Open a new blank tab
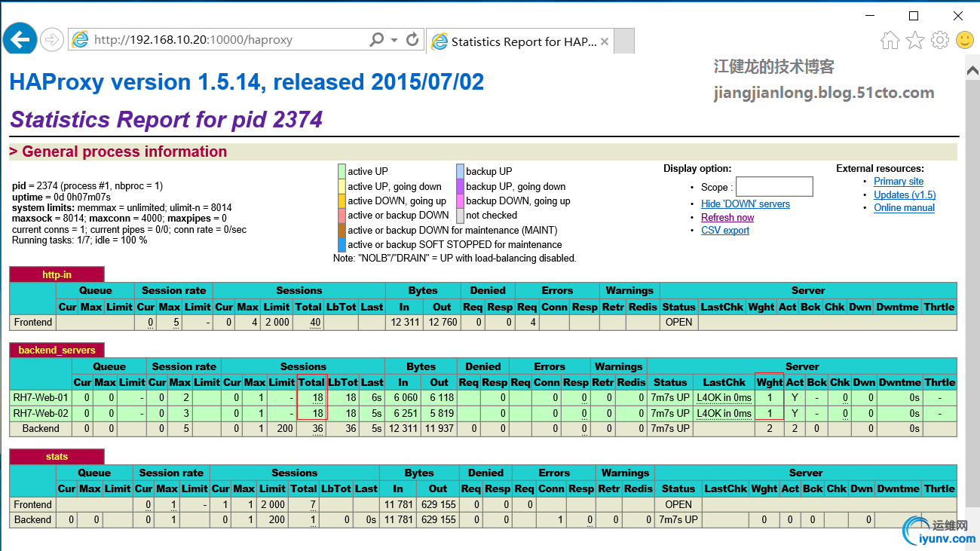This screenshot has height=551, width=980. click(624, 41)
